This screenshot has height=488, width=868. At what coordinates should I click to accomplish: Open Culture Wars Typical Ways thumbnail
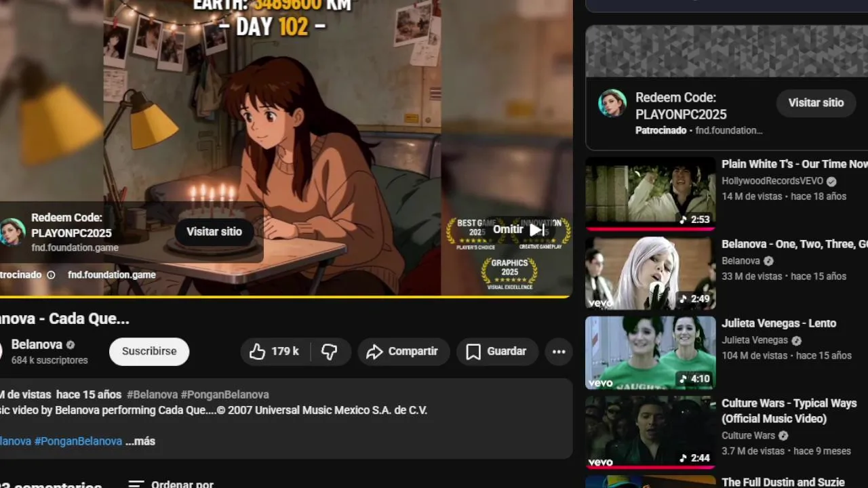[x=650, y=432]
